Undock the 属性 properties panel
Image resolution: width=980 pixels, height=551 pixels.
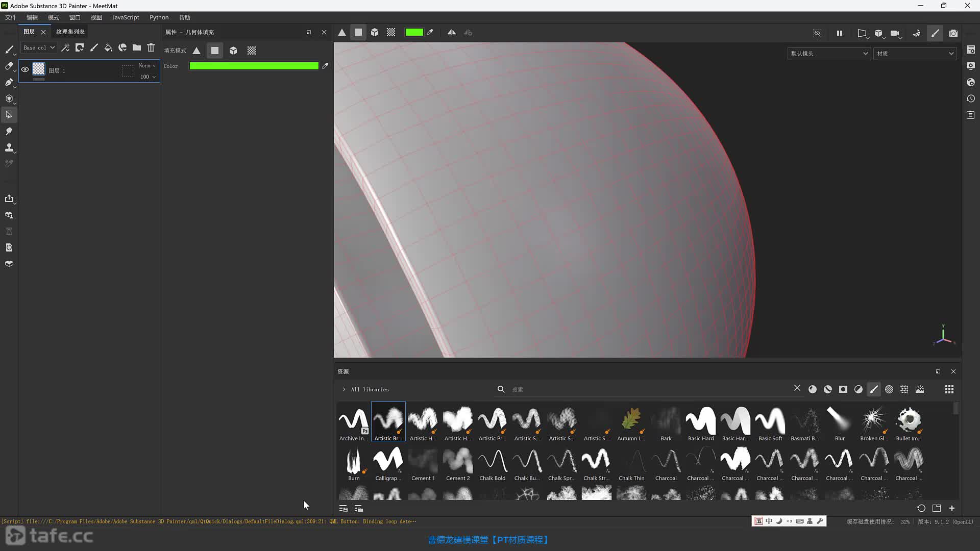pos(309,32)
